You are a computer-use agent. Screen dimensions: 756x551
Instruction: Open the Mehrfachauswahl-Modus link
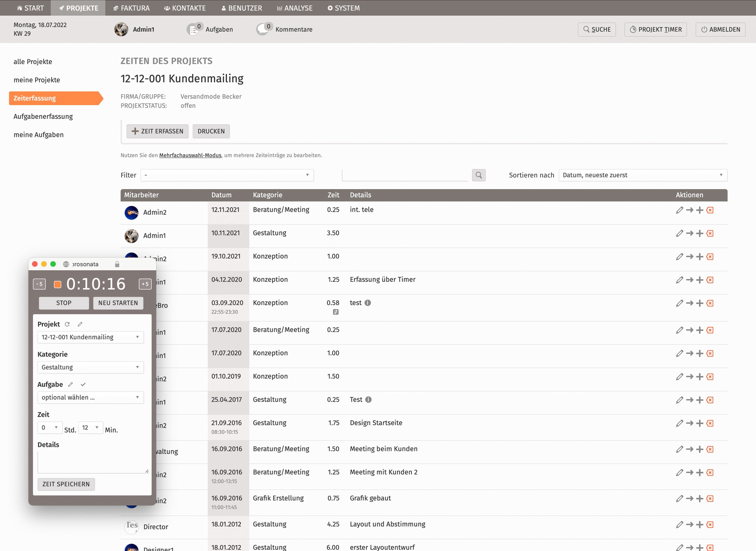click(x=190, y=155)
